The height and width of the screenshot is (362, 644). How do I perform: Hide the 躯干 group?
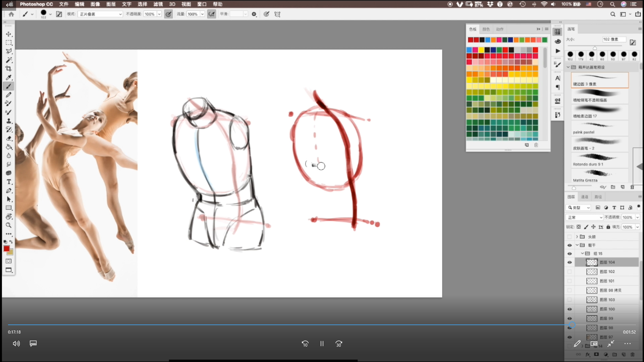(570, 245)
